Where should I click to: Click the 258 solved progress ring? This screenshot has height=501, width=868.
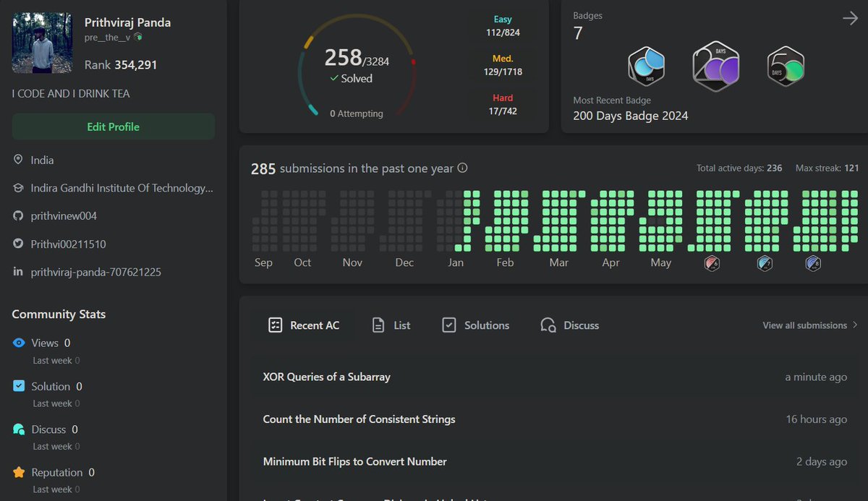click(x=357, y=67)
